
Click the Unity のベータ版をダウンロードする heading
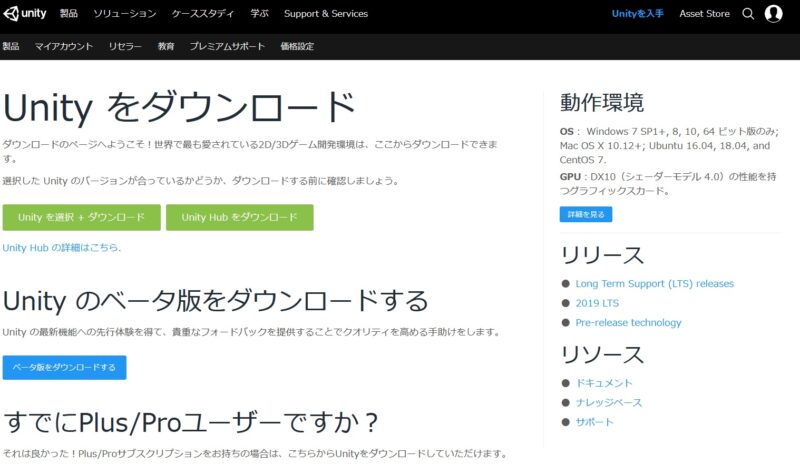tap(215, 301)
